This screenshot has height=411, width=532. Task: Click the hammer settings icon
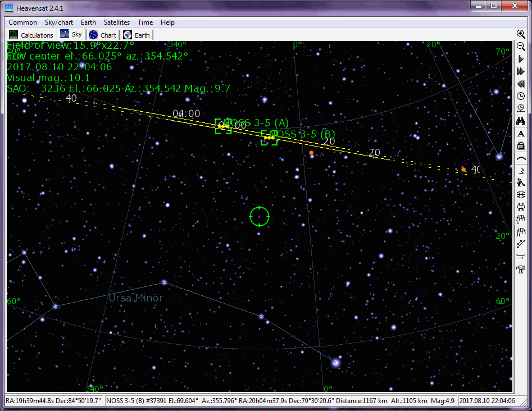click(x=521, y=270)
